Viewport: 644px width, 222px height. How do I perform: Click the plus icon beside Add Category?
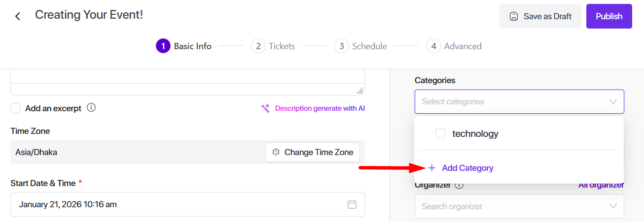(x=432, y=168)
